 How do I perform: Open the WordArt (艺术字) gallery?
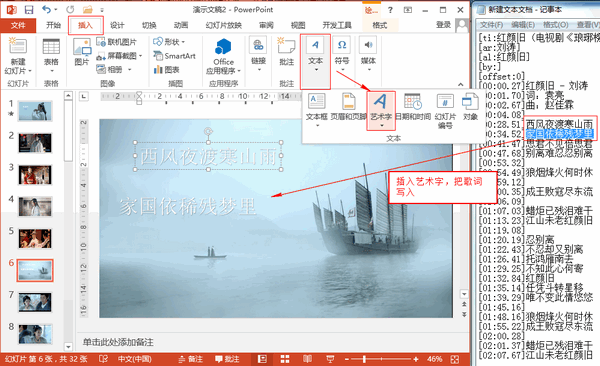tap(381, 110)
